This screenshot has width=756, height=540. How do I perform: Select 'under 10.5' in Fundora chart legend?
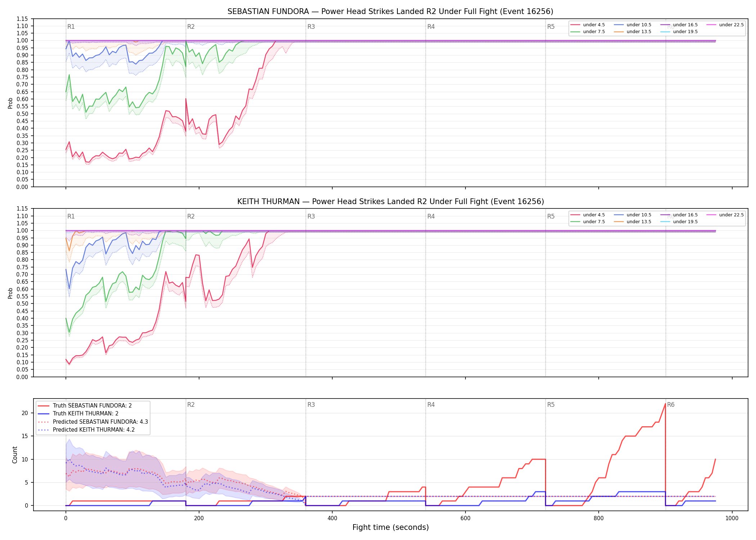tap(633, 25)
